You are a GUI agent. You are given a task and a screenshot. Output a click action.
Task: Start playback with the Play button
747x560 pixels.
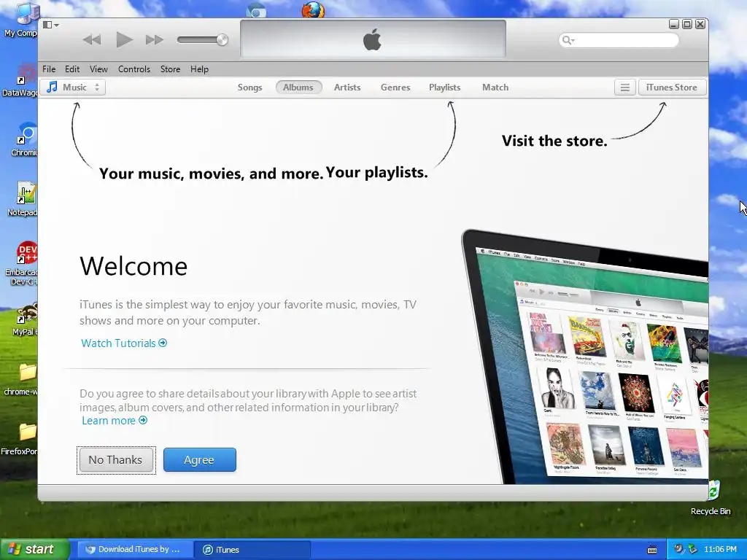pyautogui.click(x=124, y=39)
